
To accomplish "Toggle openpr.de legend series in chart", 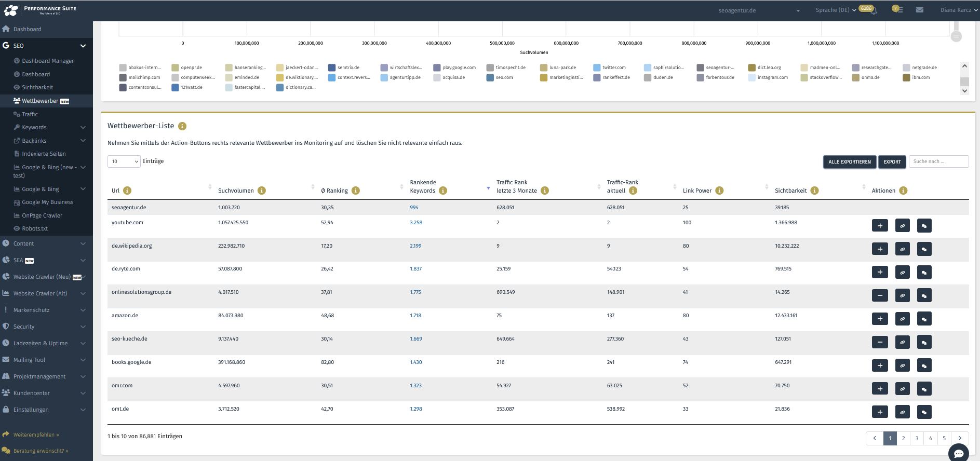I will [x=187, y=67].
